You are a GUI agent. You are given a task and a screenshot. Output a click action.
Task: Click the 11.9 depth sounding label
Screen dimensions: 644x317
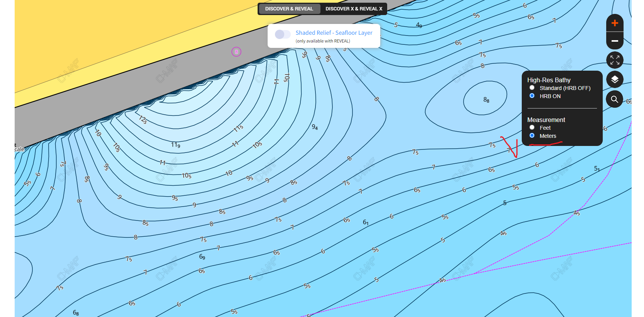[175, 145]
